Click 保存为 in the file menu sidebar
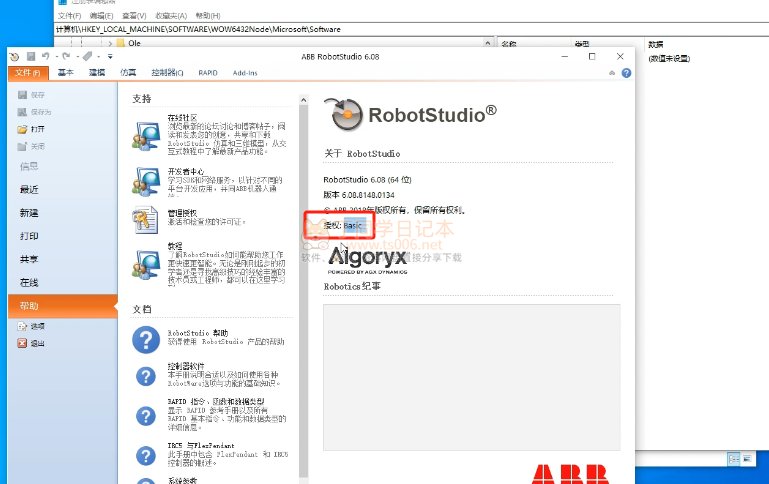This screenshot has width=769, height=484. pyautogui.click(x=34, y=112)
